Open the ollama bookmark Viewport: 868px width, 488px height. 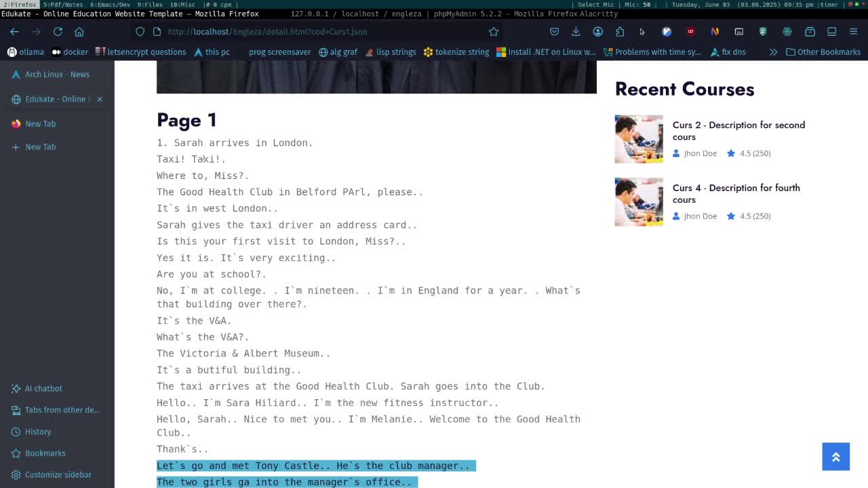point(26,52)
